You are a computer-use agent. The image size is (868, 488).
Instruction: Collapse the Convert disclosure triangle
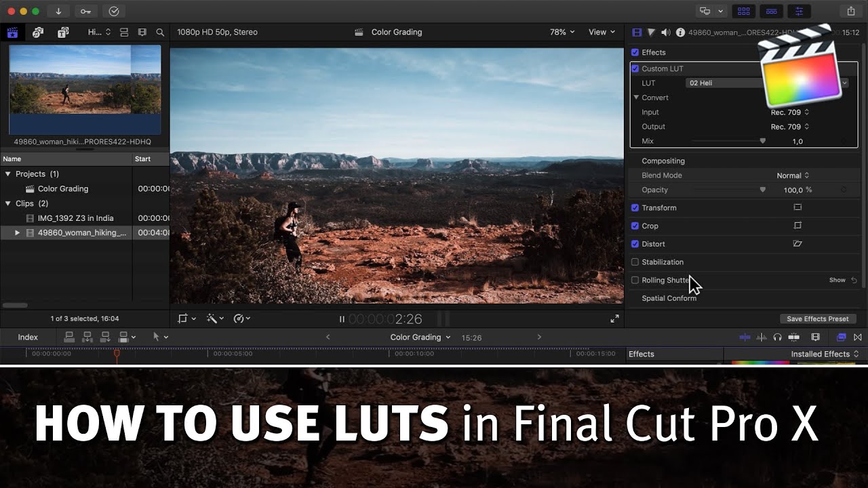tap(637, 98)
